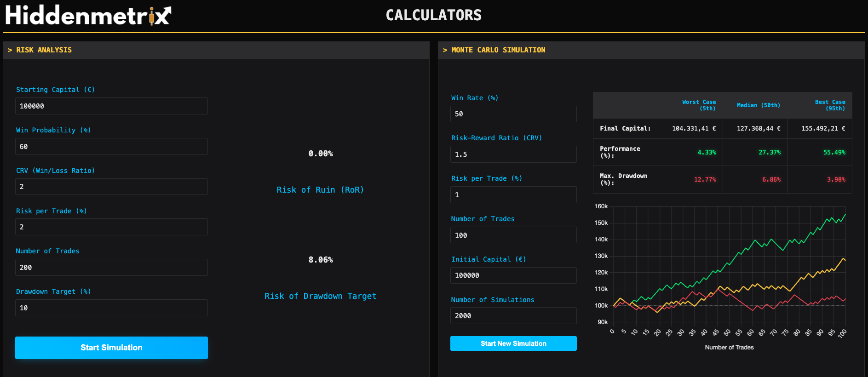The width and height of the screenshot is (868, 377).
Task: Click the CRV (Win/Loss Ratio) field
Action: (111, 186)
